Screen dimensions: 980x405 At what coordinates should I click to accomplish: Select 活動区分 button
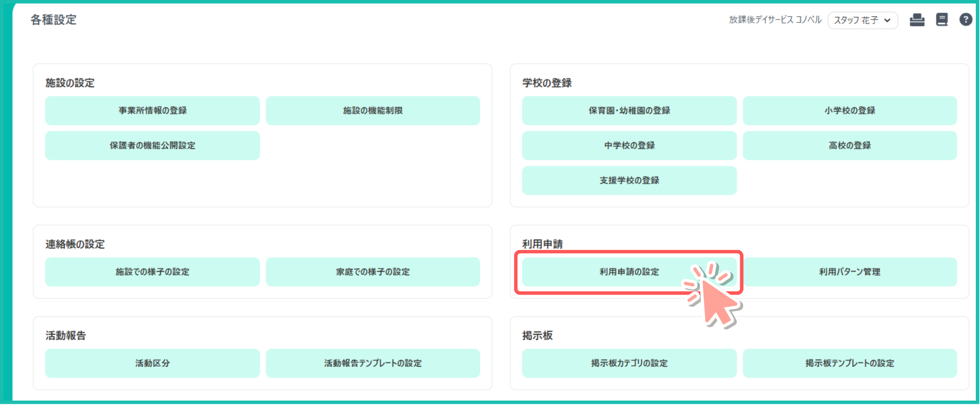coord(152,363)
